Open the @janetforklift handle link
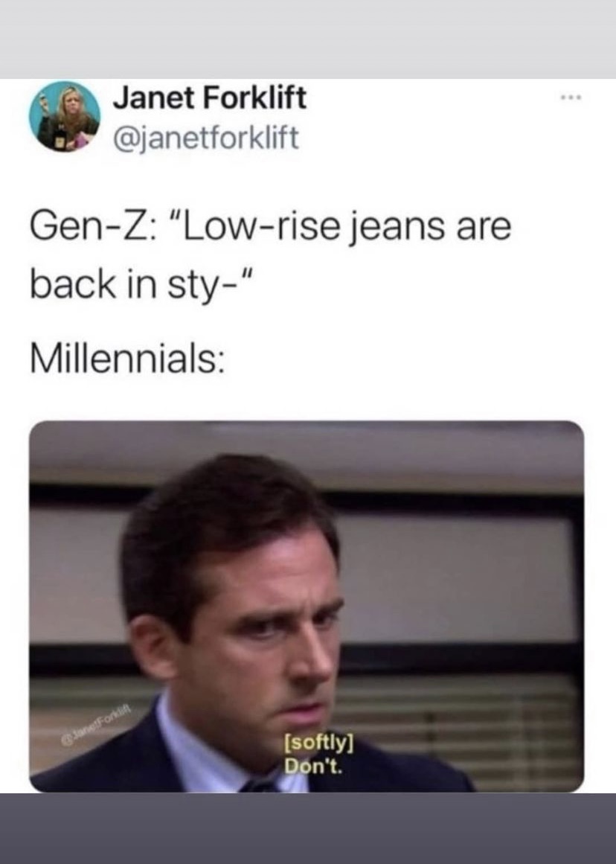 point(206,138)
